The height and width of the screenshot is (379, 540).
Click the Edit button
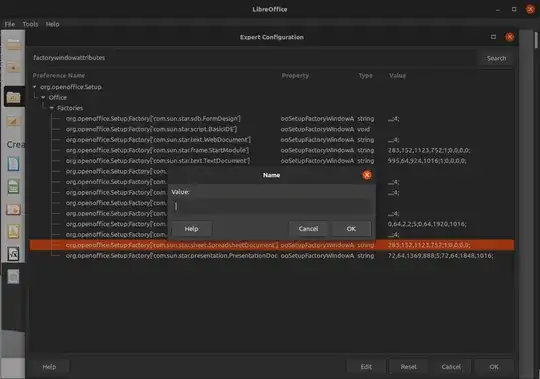(366, 367)
